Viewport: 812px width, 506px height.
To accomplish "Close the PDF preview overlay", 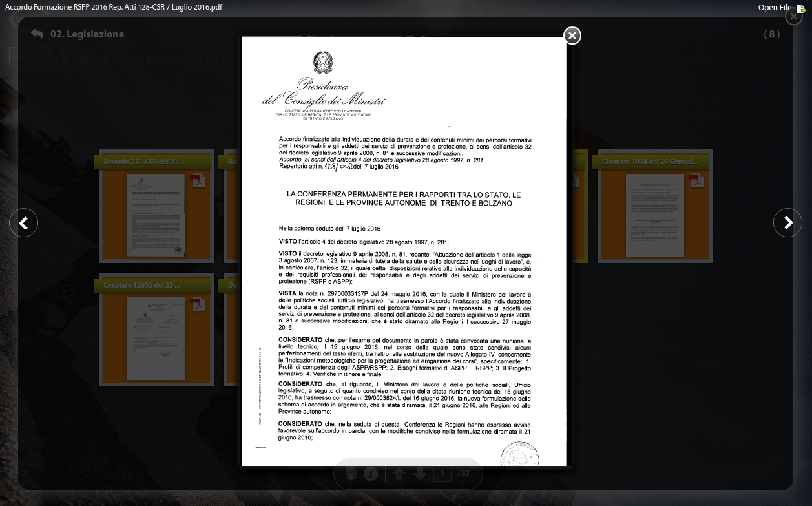I will point(572,36).
